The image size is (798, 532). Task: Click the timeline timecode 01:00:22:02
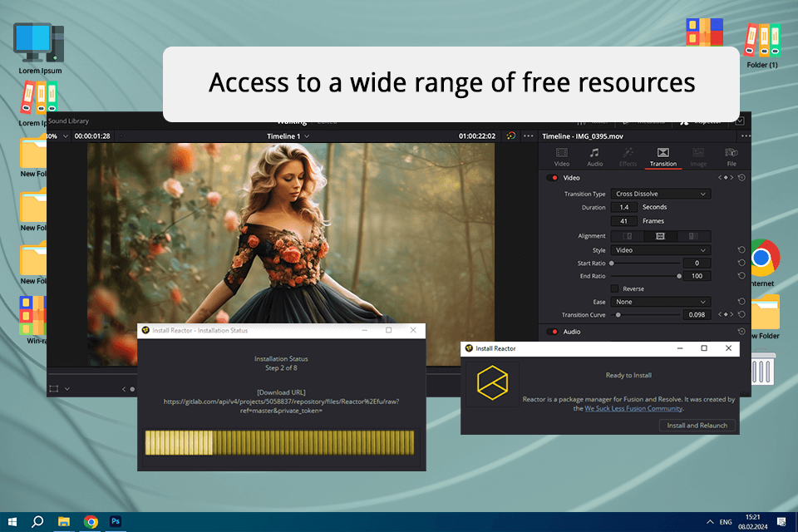tap(477, 136)
